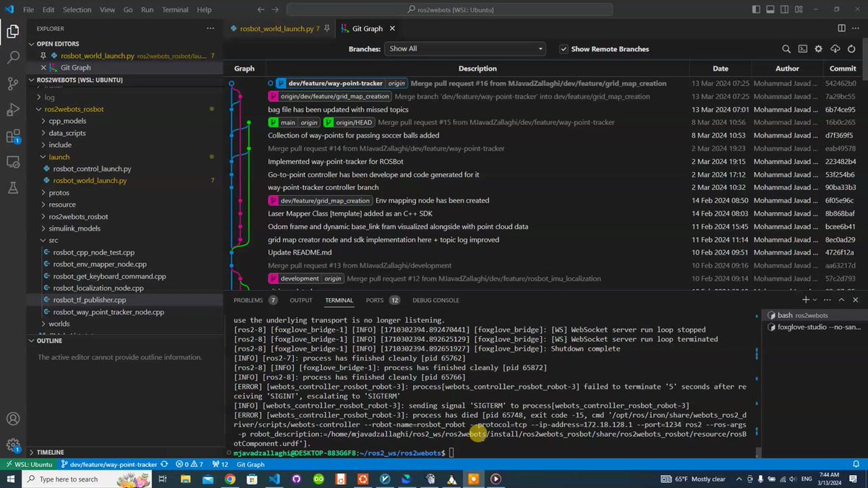The image size is (868, 488).
Task: Open the Selection menu
Action: (77, 10)
